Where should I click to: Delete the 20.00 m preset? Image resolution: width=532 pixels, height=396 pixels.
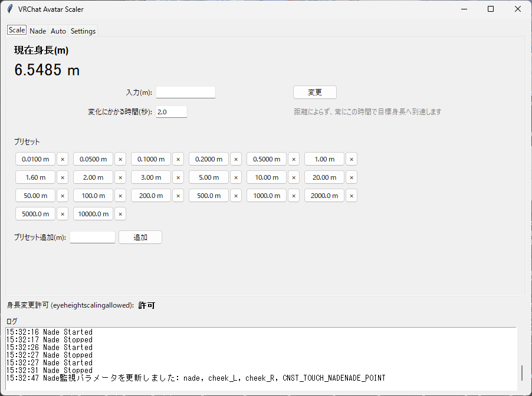pyautogui.click(x=352, y=177)
